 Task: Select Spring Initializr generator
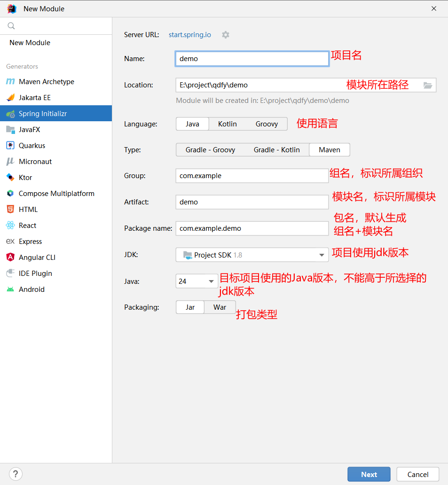pos(56,114)
